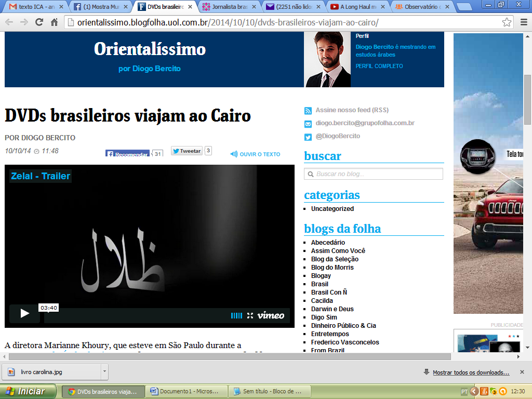The image size is (532, 399).
Task: Click the Recomendar Facebook button
Action: click(128, 153)
